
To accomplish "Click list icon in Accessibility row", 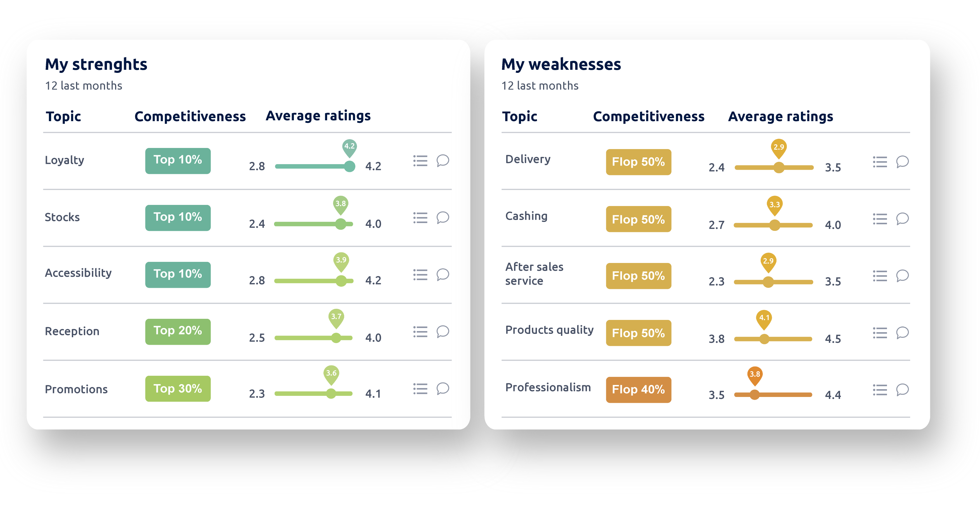I will click(420, 275).
